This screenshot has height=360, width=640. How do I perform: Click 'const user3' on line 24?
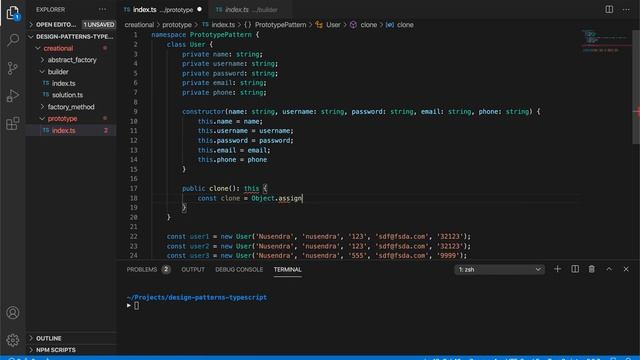click(x=188, y=256)
